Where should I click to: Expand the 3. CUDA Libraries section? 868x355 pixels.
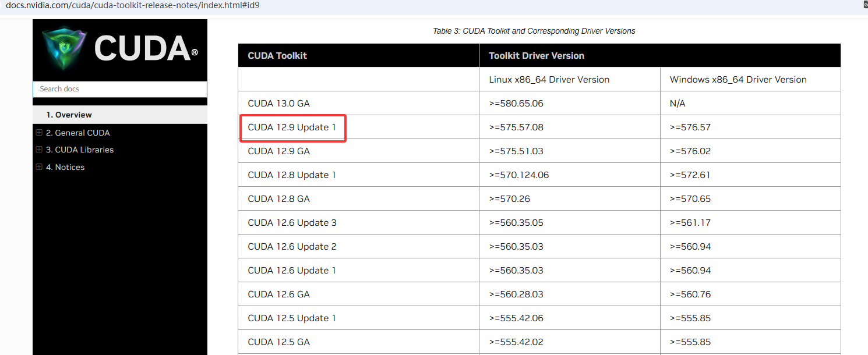39,150
